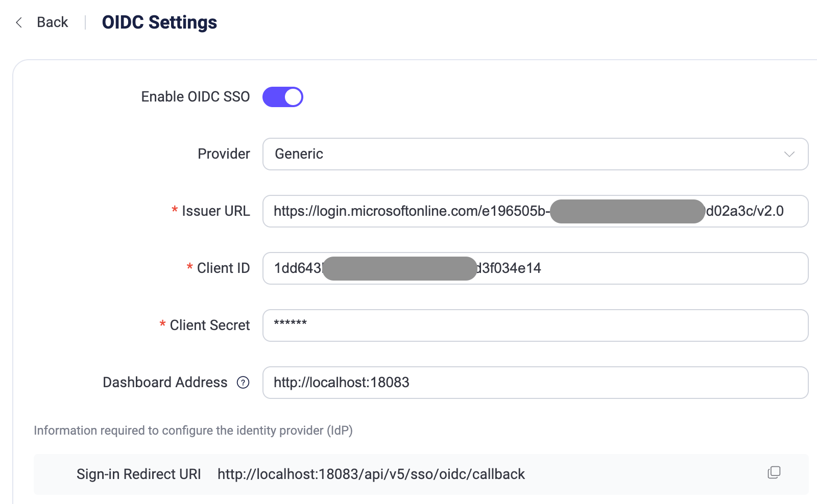
Task: Click the Client Secret field label
Action: pos(210,325)
